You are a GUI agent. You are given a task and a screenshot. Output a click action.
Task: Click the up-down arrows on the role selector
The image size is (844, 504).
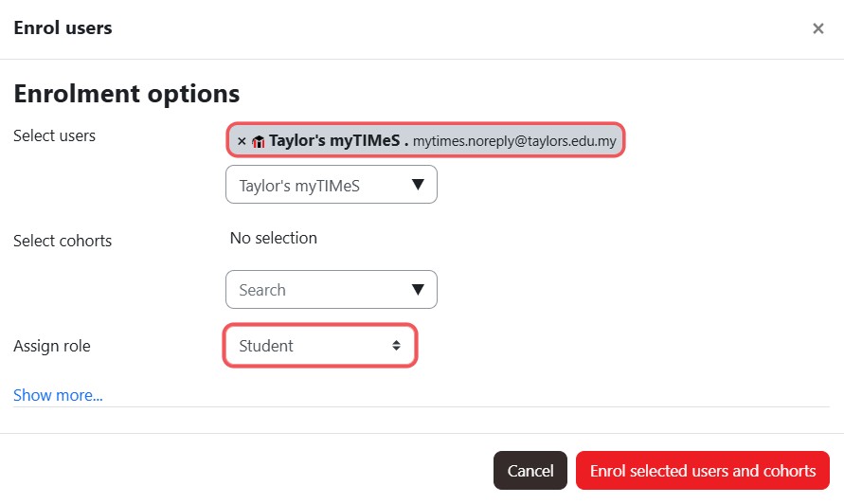tap(396, 346)
